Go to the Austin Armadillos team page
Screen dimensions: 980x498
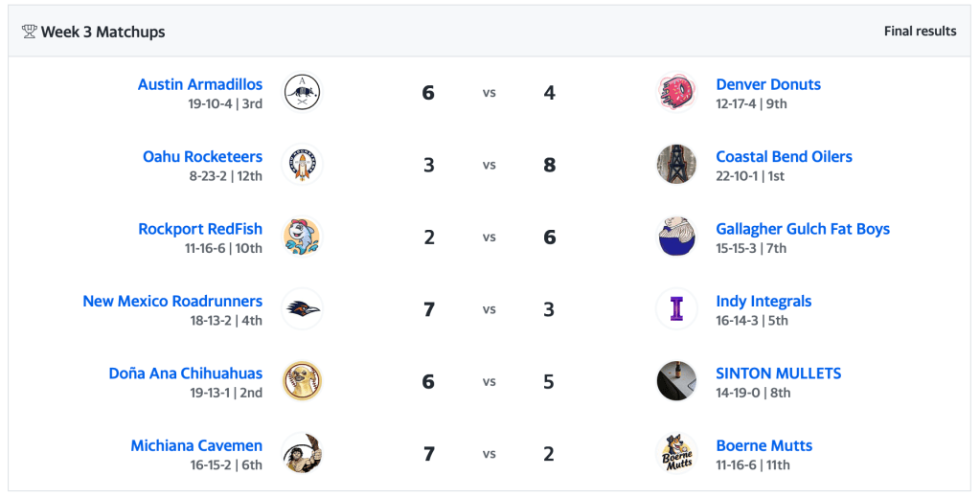point(200,84)
